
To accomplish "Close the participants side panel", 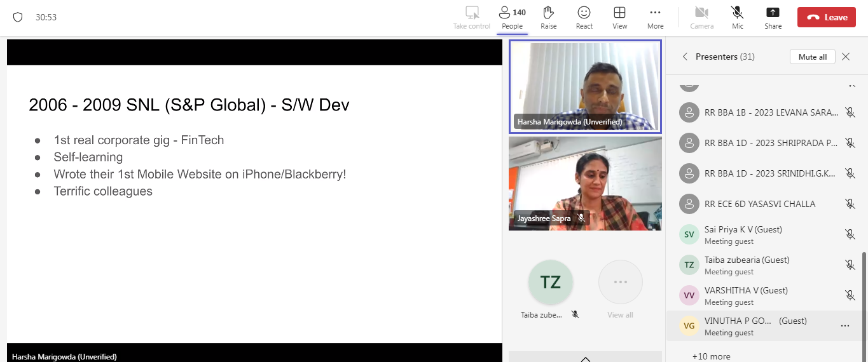I will pyautogui.click(x=846, y=57).
